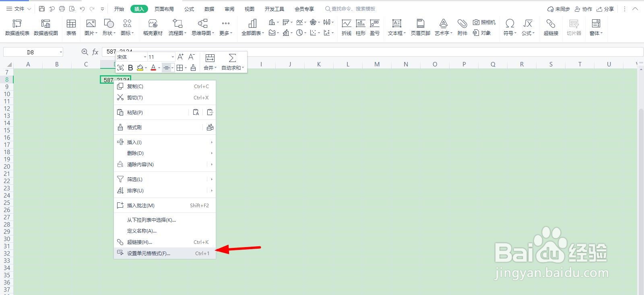Click paste as text icon in context menu
This screenshot has width=644, height=295.
tap(196, 112)
